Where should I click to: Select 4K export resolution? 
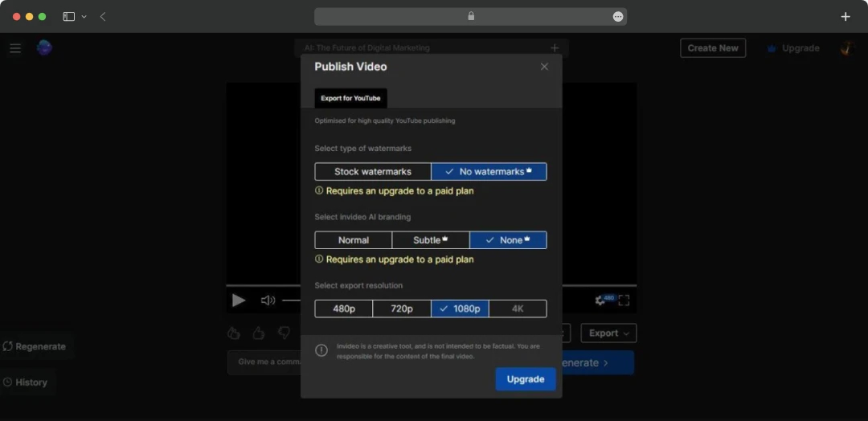(x=518, y=309)
